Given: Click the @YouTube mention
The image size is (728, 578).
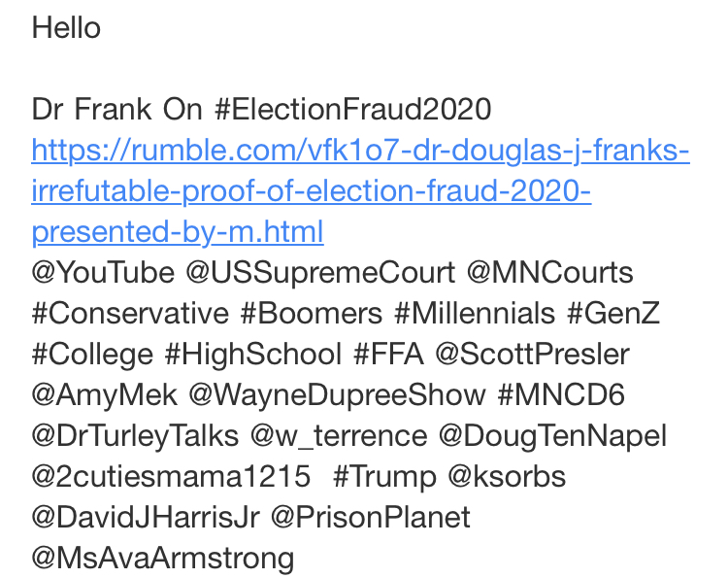Looking at the screenshot, I should pos(103,273).
